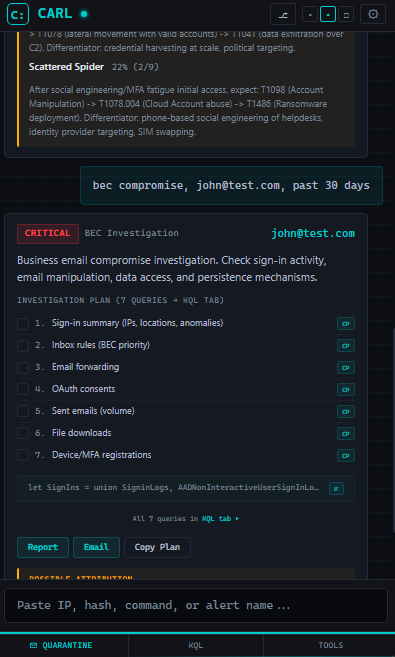Click Copy Plan button
Screen dimensions: 395x657
pyautogui.click(x=157, y=547)
